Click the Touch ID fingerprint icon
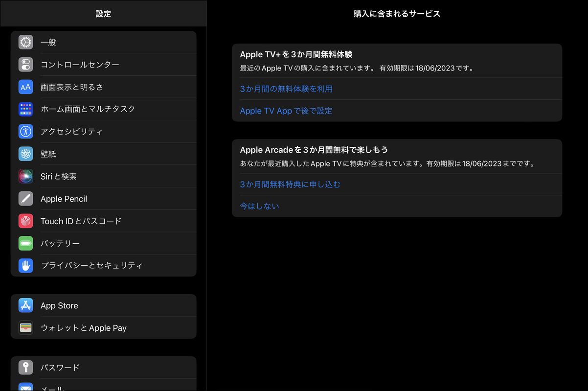 click(25, 221)
